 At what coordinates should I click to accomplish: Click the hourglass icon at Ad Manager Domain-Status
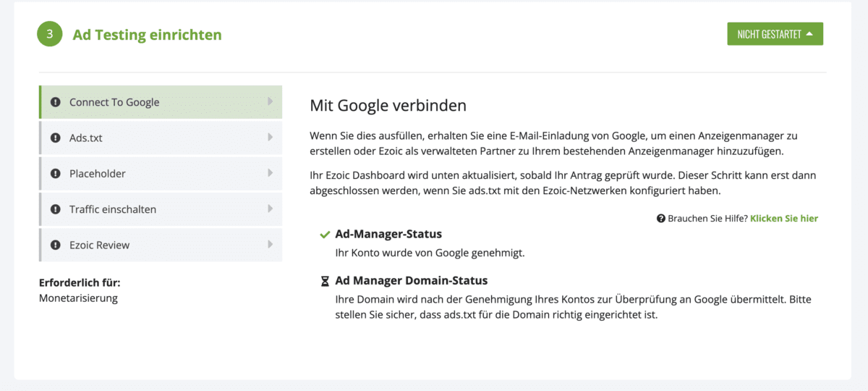(325, 280)
